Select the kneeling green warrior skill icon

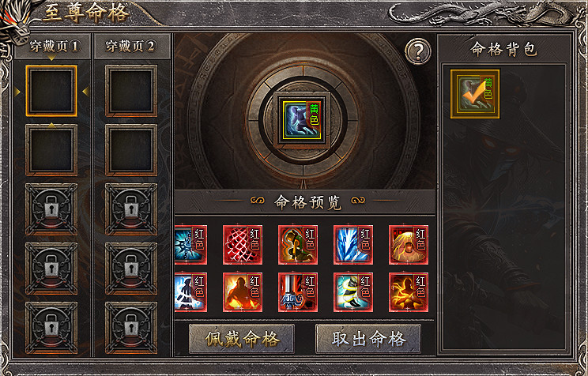[298, 245]
